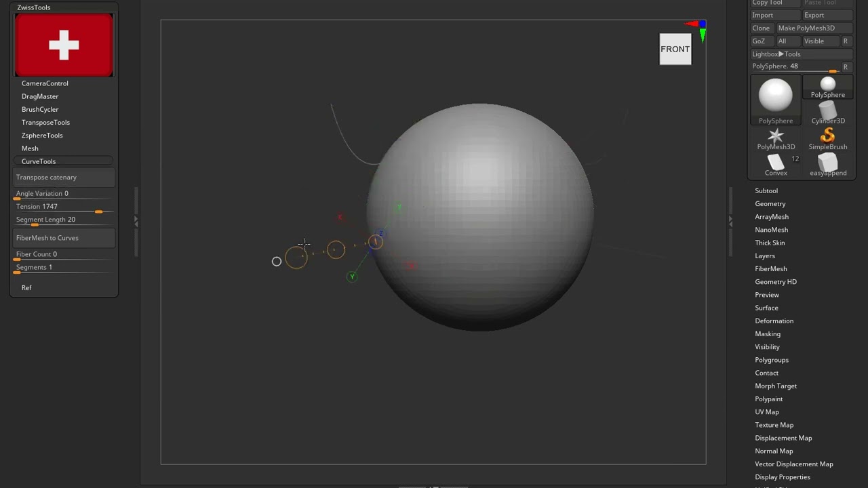The width and height of the screenshot is (868, 488).
Task: Click the large orange transpose circle
Action: [x=296, y=258]
